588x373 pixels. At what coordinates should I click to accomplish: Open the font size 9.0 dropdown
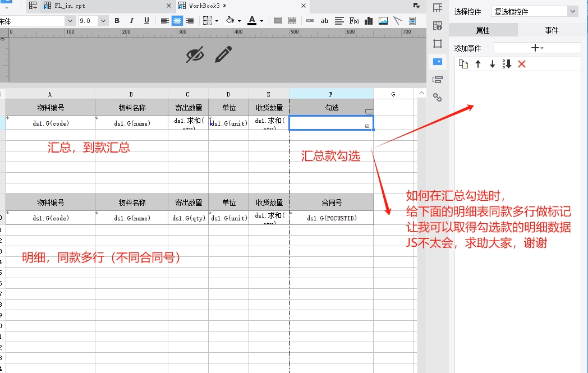point(103,21)
